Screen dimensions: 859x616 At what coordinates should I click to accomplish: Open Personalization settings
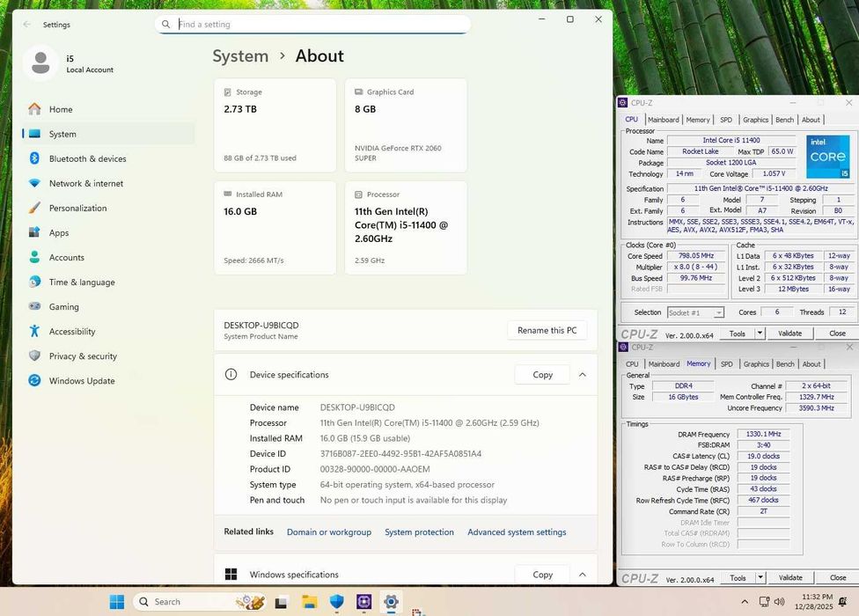pyautogui.click(x=108, y=208)
